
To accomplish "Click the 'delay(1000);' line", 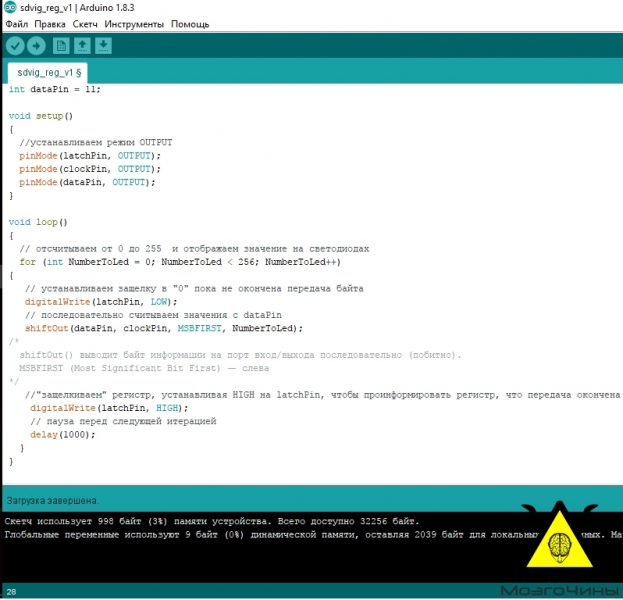I will pyautogui.click(x=63, y=435).
